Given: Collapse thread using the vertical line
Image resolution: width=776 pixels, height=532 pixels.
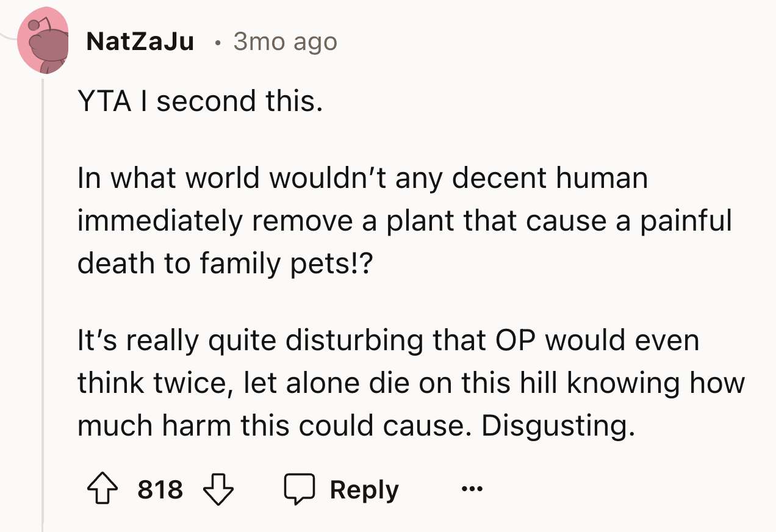Looking at the screenshot, I should (42, 305).
